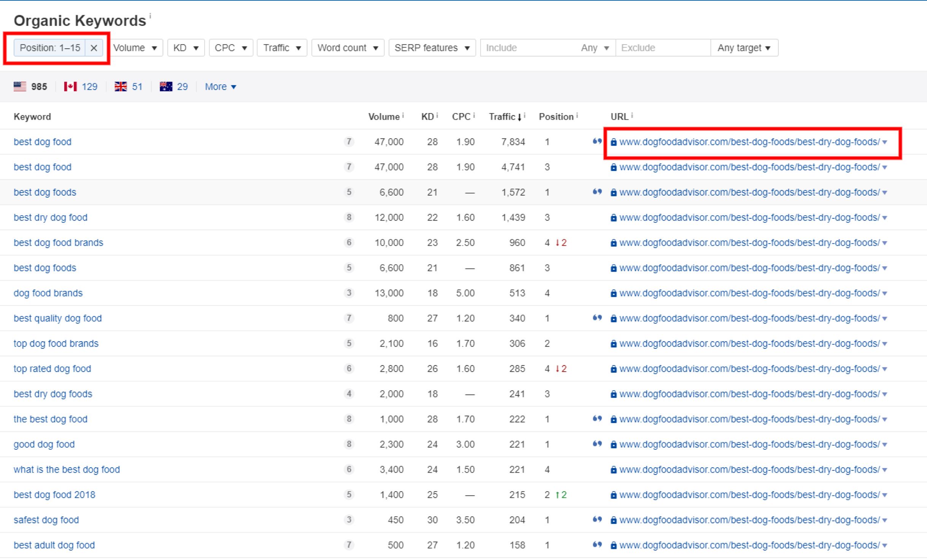The image size is (927, 560).
Task: Expand the More countries dropdown
Action: click(x=221, y=87)
